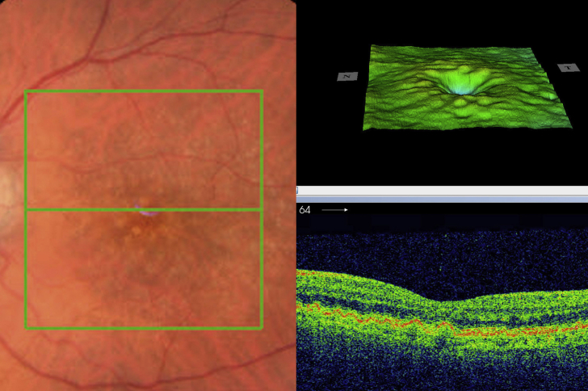Click the top edge of green scan box
Screen dimensions: 588x391
(x=144, y=92)
